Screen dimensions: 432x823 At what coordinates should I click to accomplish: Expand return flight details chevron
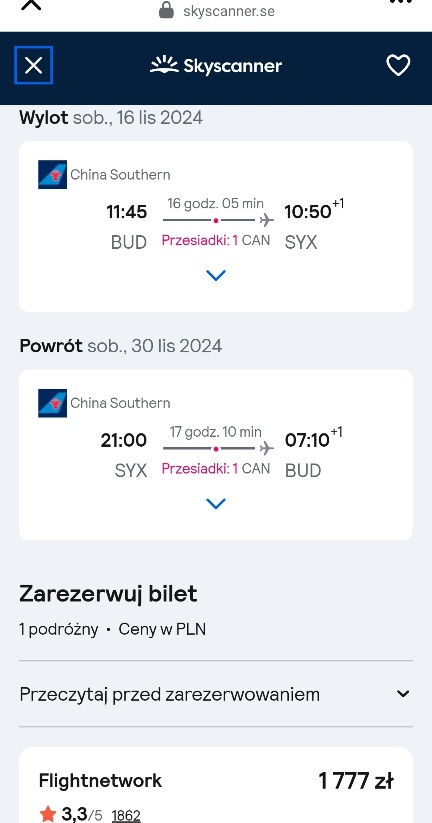(216, 503)
